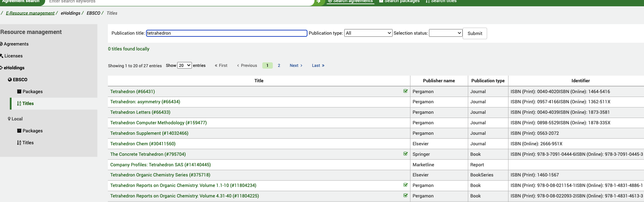The height and width of the screenshot is (202, 644).
Task: Open Local Packages in the sidebar
Action: coord(32,131)
